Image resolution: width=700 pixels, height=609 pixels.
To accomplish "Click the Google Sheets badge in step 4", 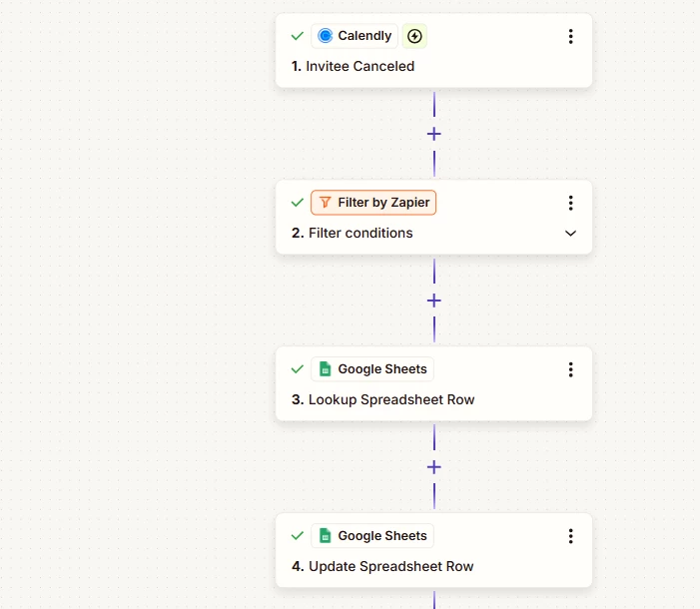I will click(x=372, y=535).
